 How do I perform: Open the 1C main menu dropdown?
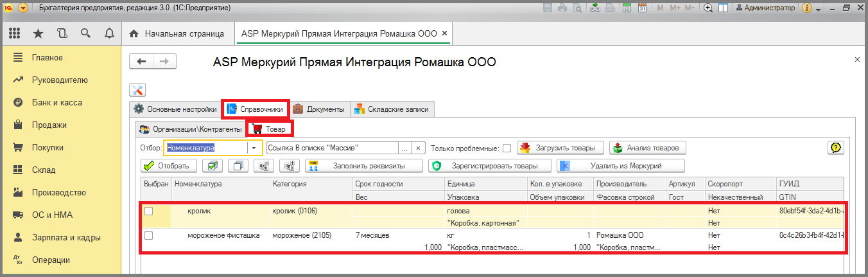click(x=24, y=8)
